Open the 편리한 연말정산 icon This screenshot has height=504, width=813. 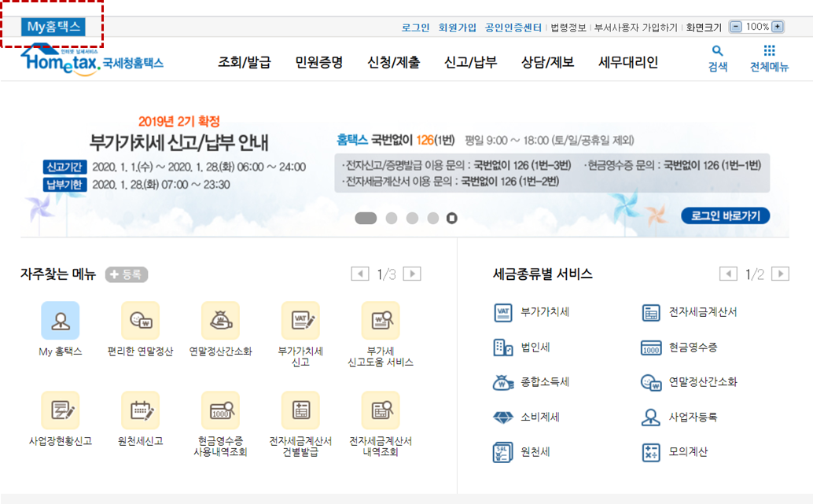pos(140,321)
